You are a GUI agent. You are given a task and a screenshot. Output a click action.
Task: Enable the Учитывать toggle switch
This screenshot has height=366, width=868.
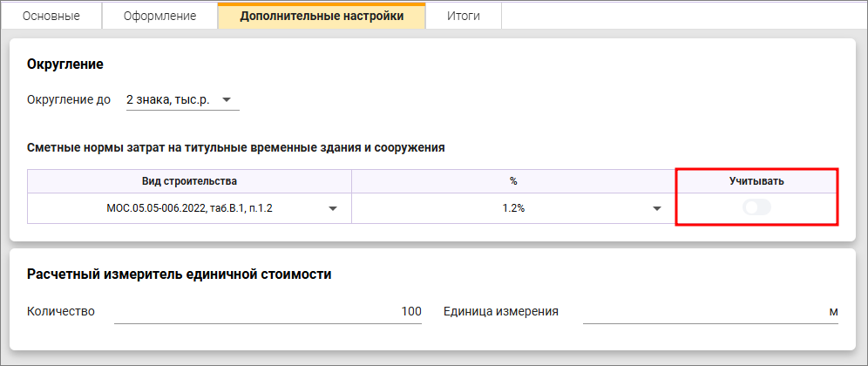[756, 207]
